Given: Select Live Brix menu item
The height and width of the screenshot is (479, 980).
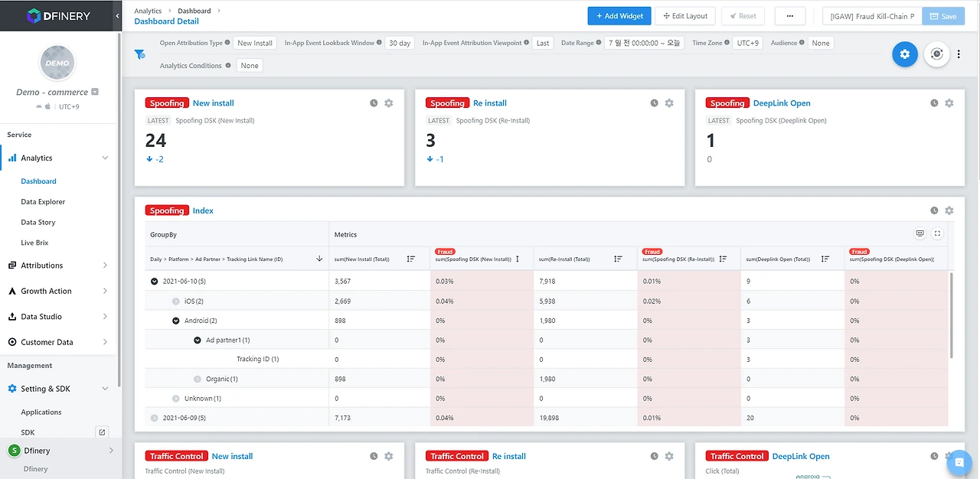Looking at the screenshot, I should [34, 243].
